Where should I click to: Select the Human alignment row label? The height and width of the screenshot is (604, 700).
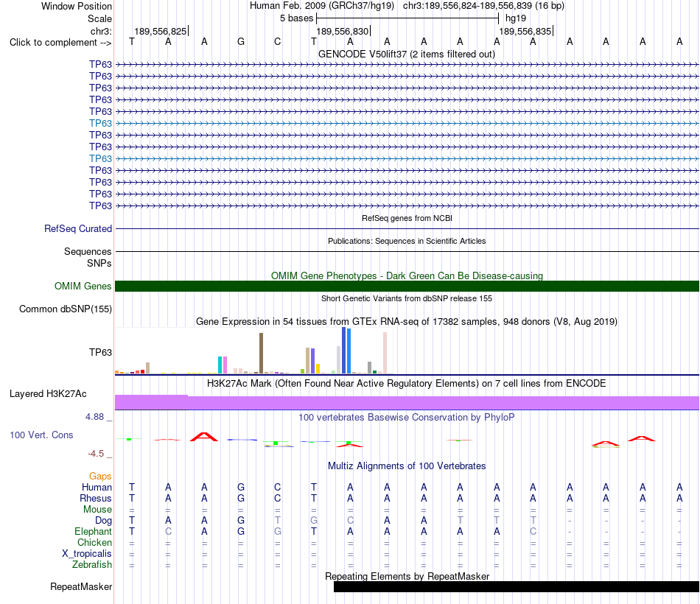pos(97,487)
